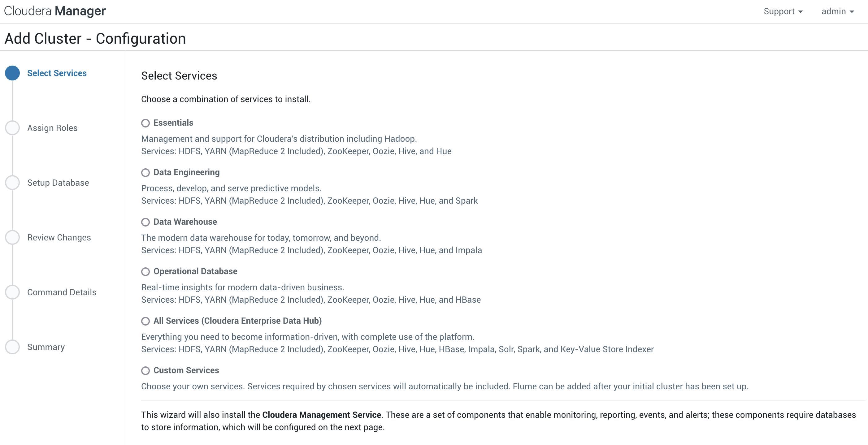Image resolution: width=868 pixels, height=445 pixels.
Task: Click the Summary wizard step label
Action: click(46, 347)
